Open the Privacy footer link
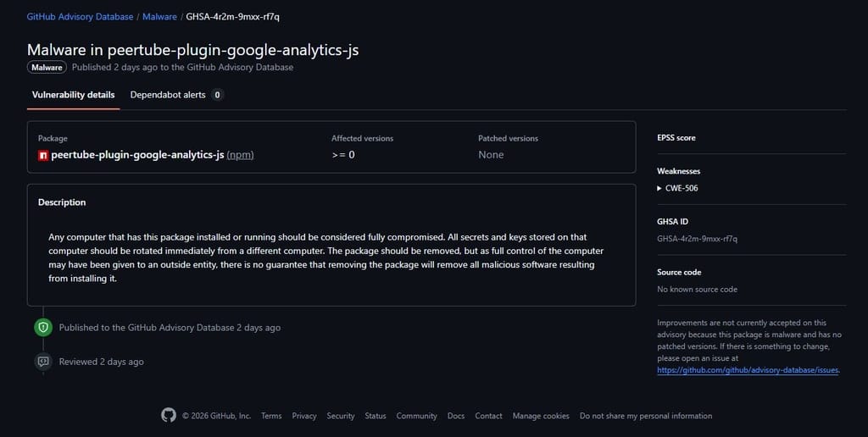Screen dimensions: 868x437 click(304, 416)
